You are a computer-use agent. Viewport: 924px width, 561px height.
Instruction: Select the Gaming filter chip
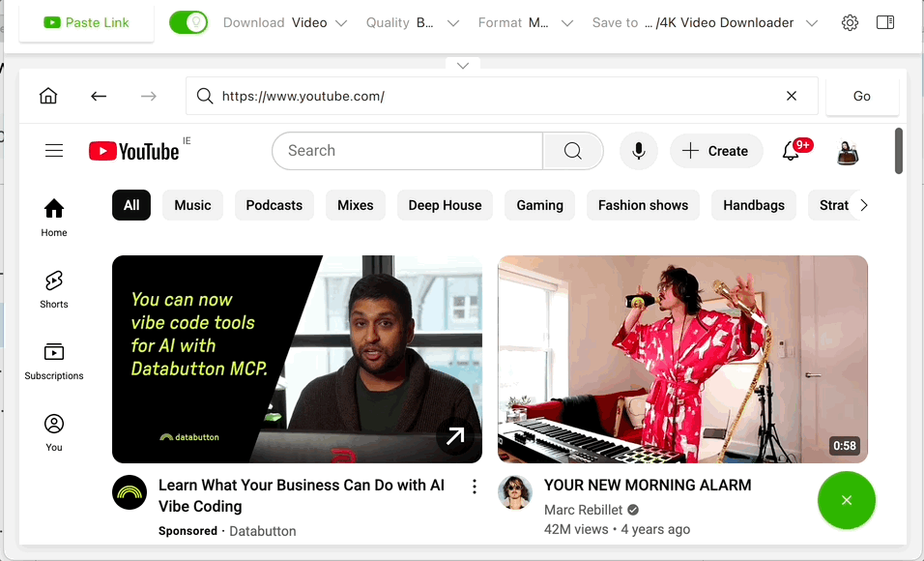(x=539, y=205)
